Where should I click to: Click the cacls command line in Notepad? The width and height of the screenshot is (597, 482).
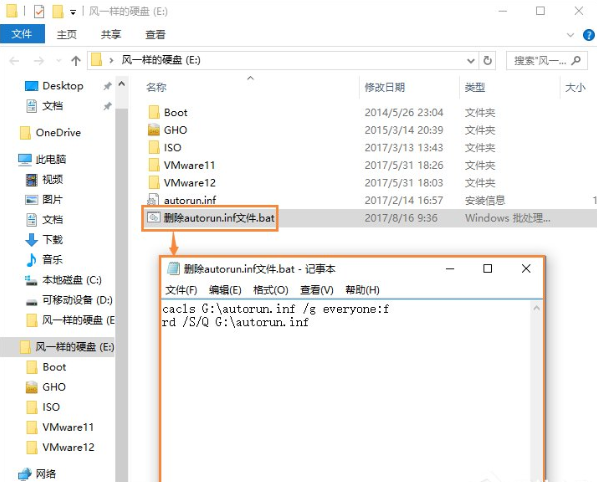tap(276, 309)
